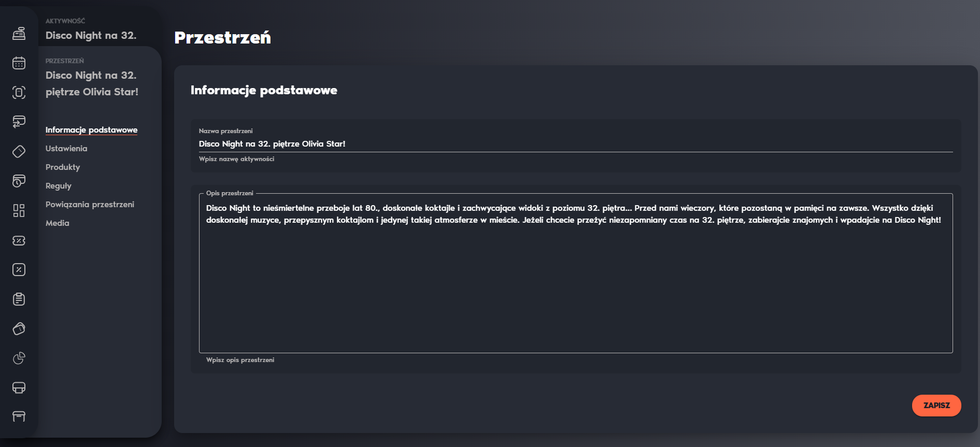
Task: Open the printer icon in sidebar
Action: 19,387
